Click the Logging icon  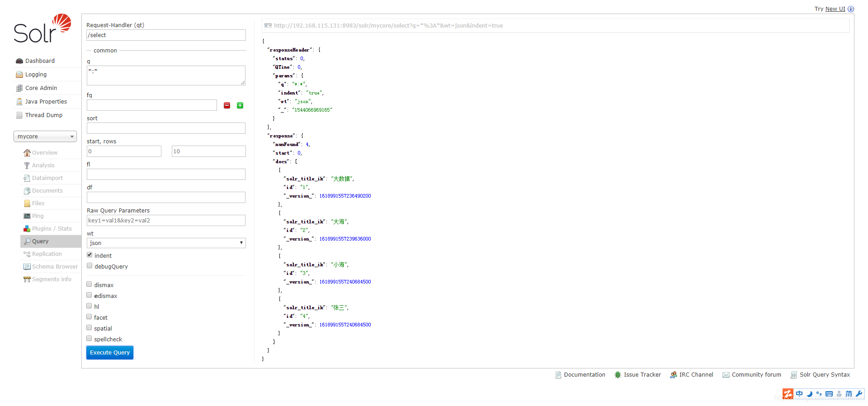[19, 75]
